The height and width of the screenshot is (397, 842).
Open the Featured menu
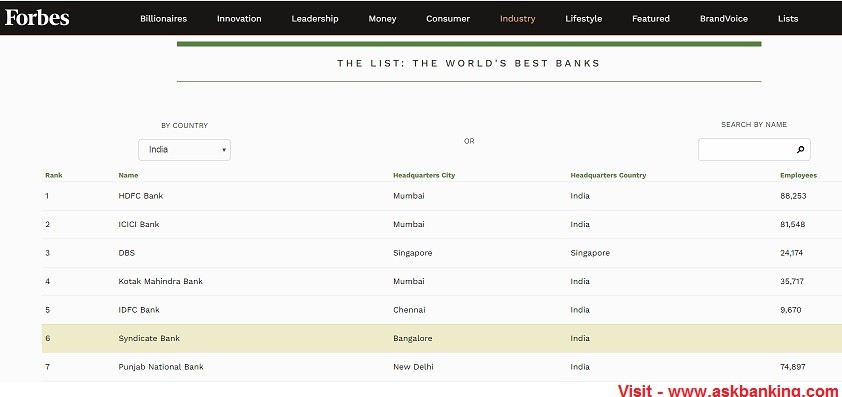651,19
